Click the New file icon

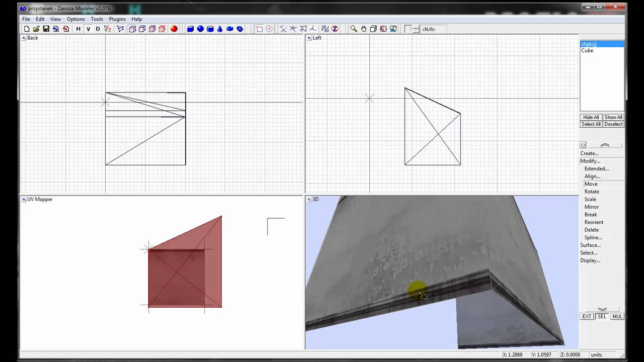[x=27, y=29]
